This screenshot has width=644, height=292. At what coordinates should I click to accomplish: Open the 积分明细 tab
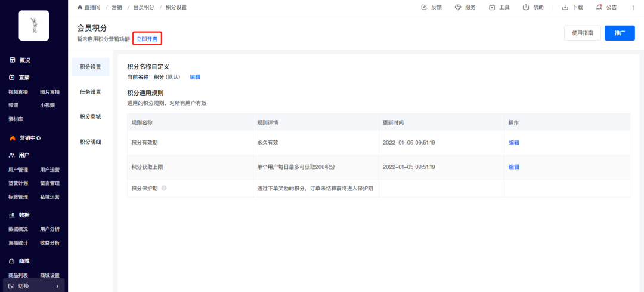click(x=90, y=142)
